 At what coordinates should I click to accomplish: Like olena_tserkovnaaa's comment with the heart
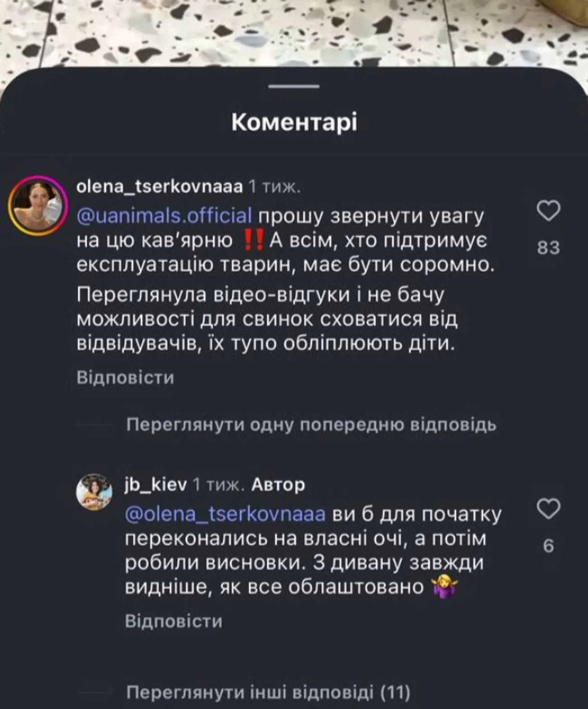(x=548, y=212)
